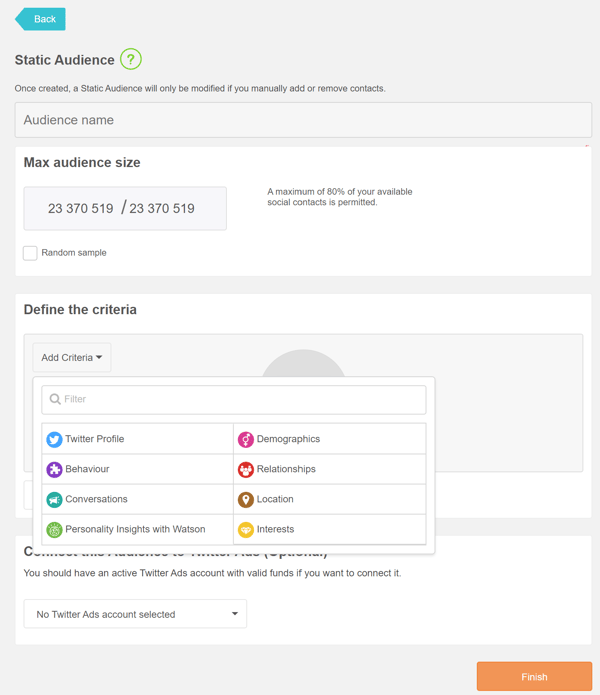Select the purple Behaviour puzzle icon
Screen dimensions: 600x695
[x=54, y=469]
